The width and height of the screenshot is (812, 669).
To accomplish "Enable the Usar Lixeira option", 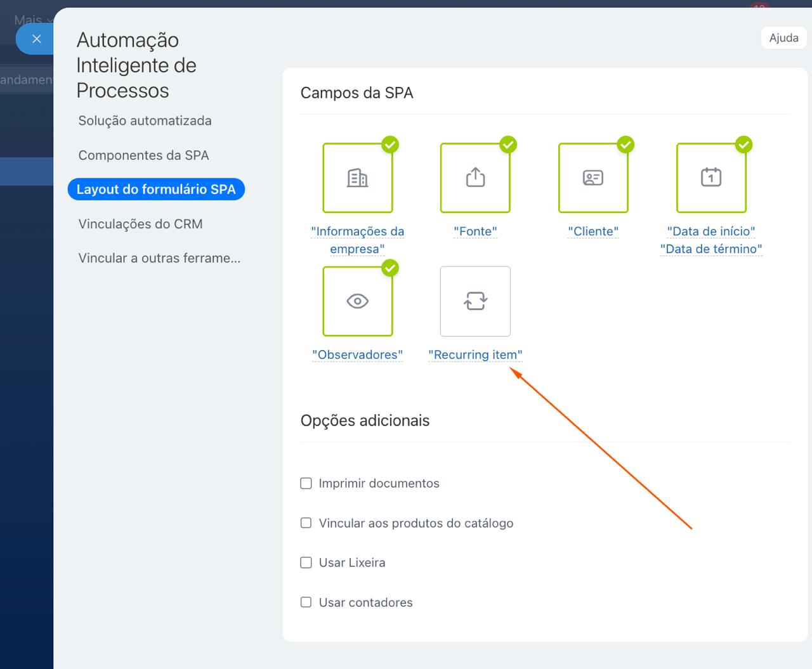I will coord(306,562).
